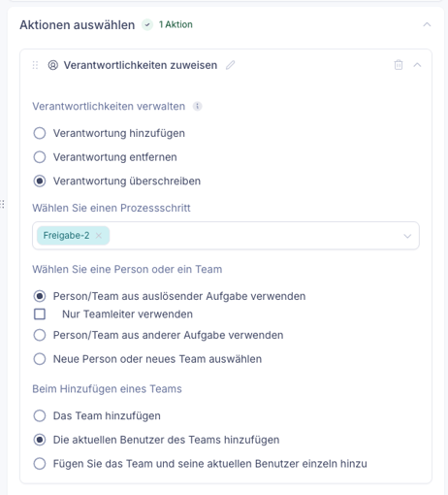Click the drag handle of Verantwortlichkeiten zuweisen

(x=35, y=65)
